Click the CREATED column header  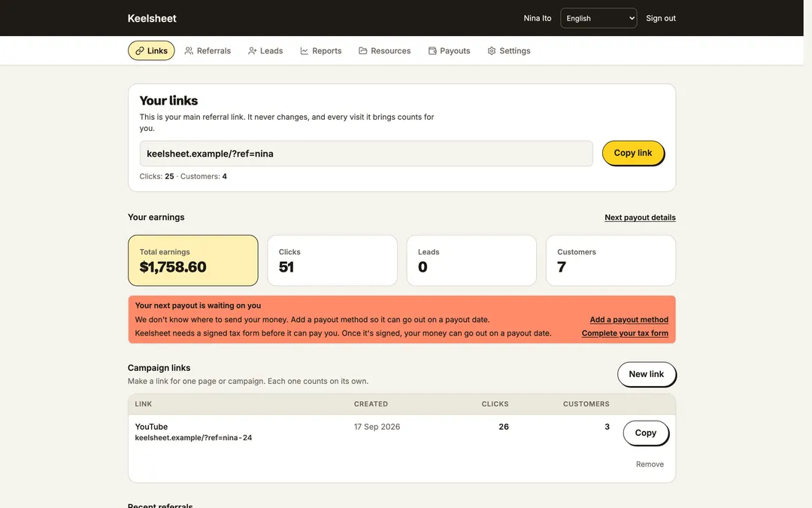371,404
